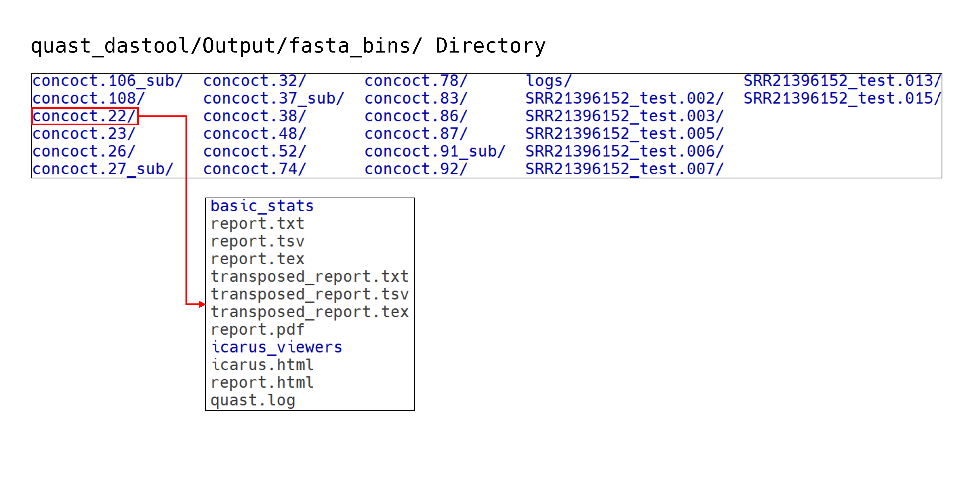
Task: Select transposed_report.txt
Action: [310, 276]
